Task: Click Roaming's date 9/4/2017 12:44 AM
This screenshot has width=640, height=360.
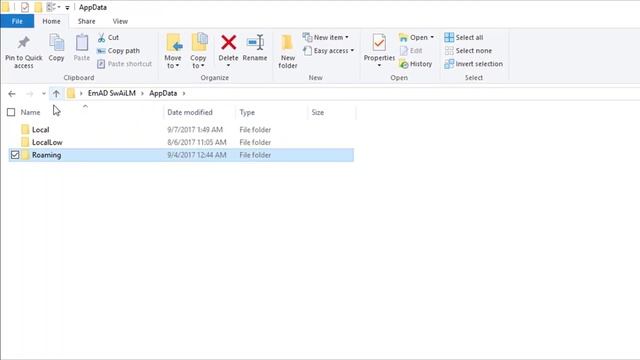Action: point(197,155)
